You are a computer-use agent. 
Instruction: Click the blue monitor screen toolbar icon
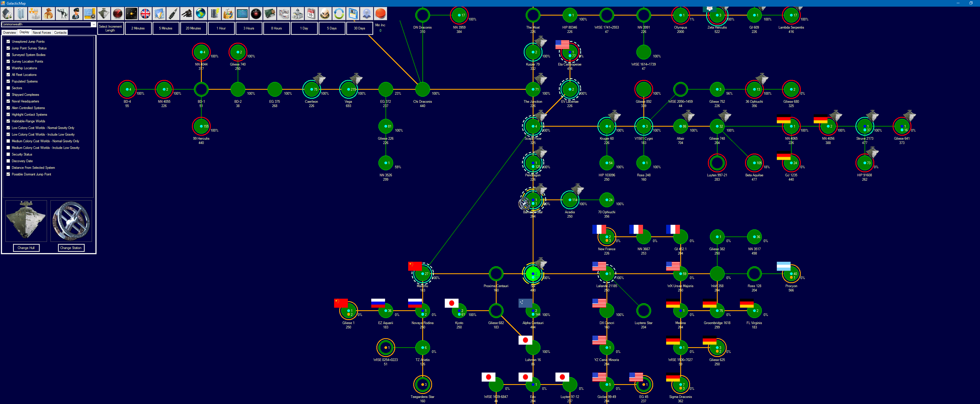click(242, 14)
